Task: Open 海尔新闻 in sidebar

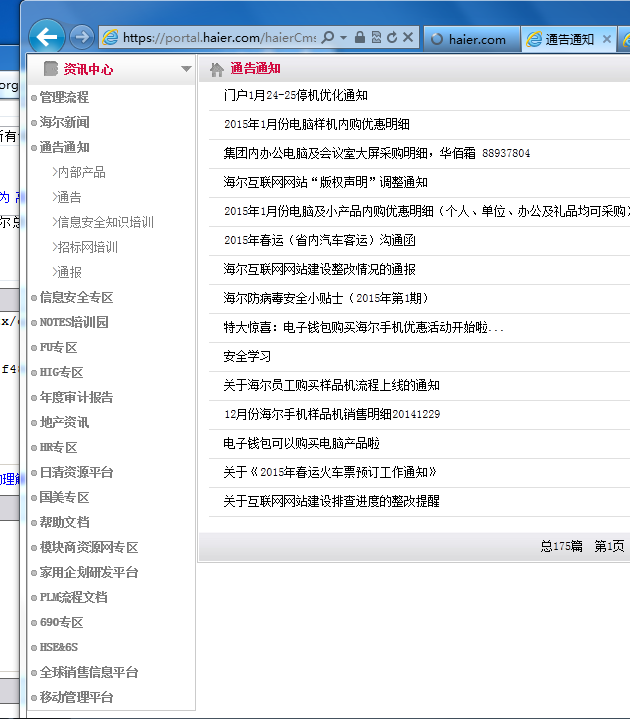Action: point(64,122)
